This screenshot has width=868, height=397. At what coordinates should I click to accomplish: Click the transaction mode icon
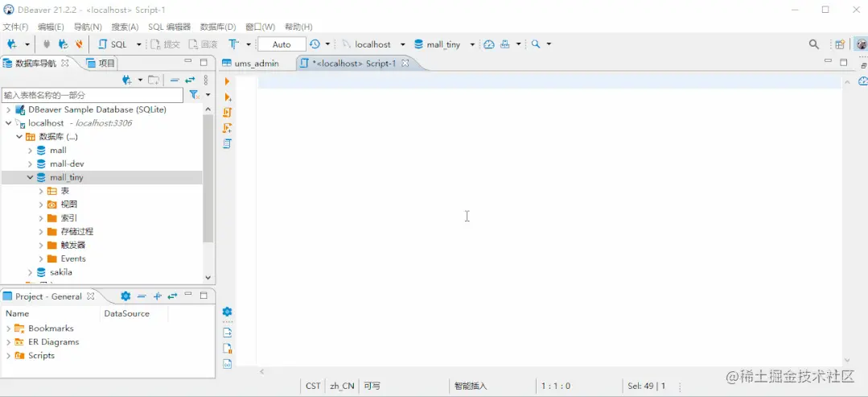233,44
